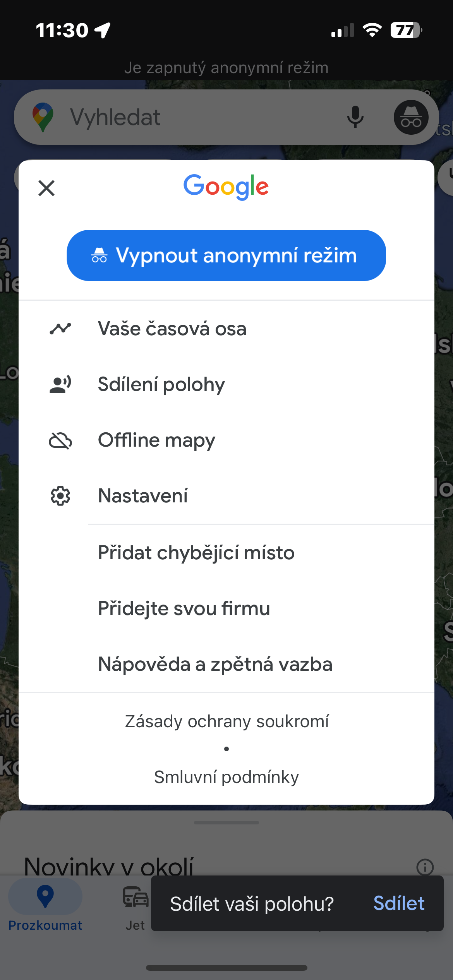The image size is (453, 980).
Task: Open Nápověda a zpětná vazba
Action: pos(215,664)
